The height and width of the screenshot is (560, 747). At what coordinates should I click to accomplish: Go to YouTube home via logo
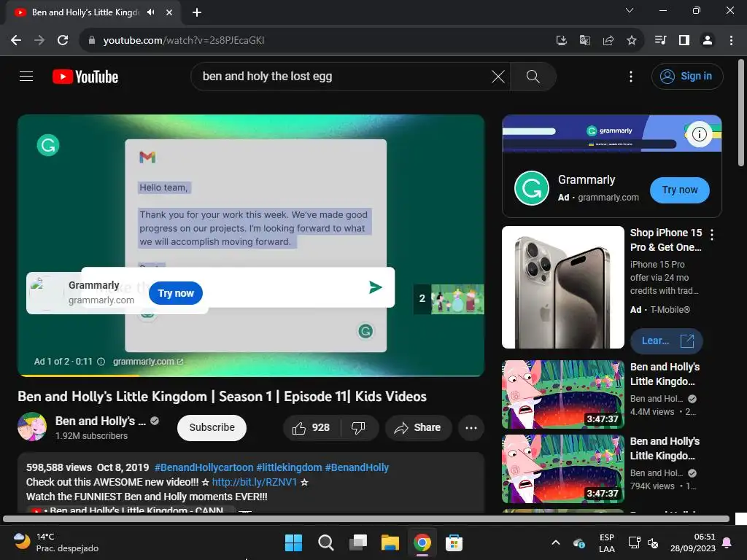click(85, 77)
